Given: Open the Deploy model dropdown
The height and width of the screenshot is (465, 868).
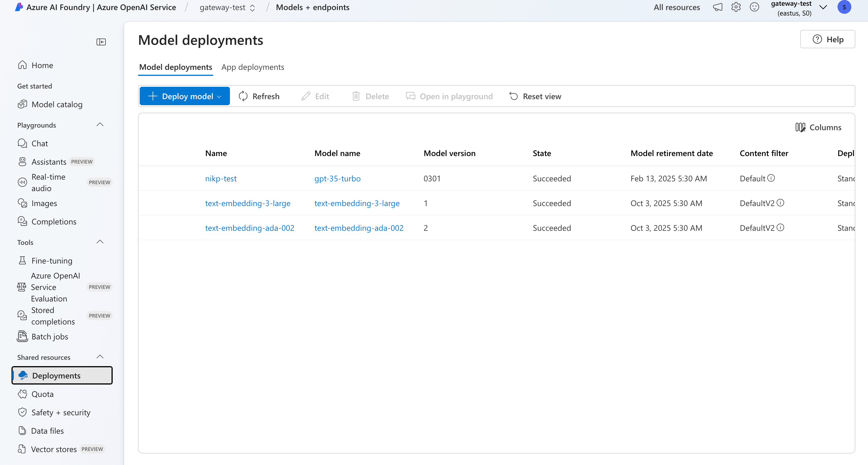Looking at the screenshot, I should click(185, 96).
